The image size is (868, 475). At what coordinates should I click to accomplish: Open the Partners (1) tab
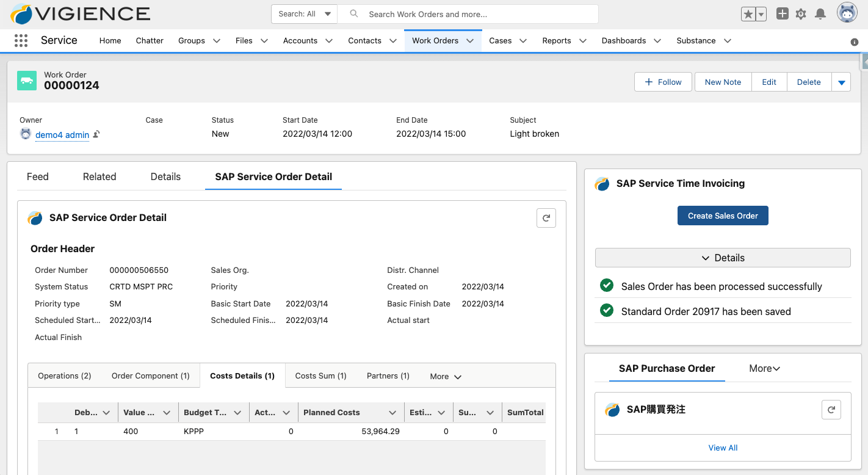click(x=388, y=376)
